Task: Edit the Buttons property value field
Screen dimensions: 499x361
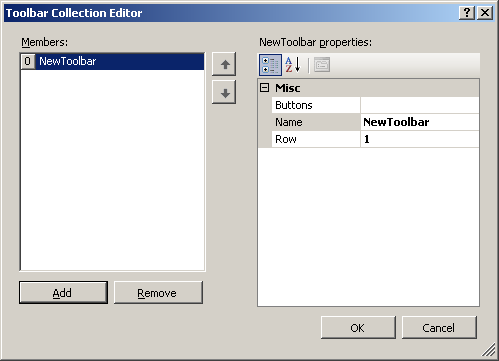Action: [420, 105]
